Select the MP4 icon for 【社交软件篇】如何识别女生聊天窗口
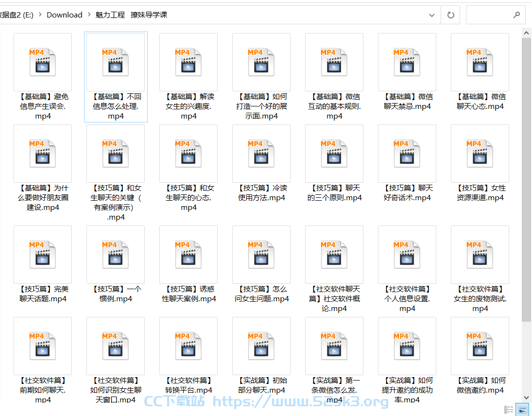Viewport: 532px width, 416px height. (115, 346)
